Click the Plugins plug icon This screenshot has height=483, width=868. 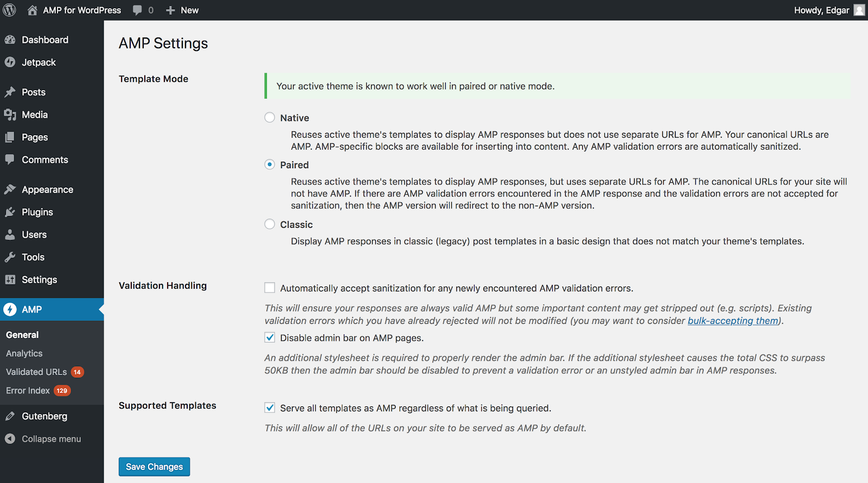coord(10,212)
